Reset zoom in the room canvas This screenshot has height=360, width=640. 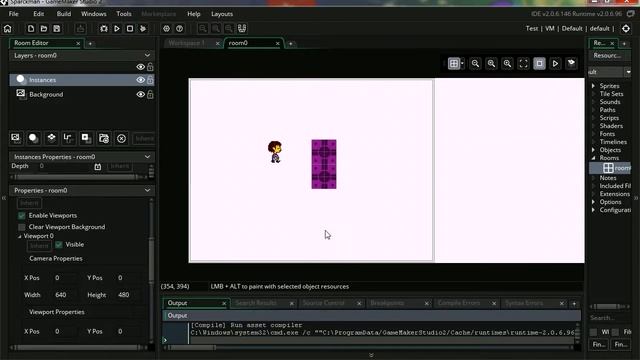pyautogui.click(x=491, y=64)
